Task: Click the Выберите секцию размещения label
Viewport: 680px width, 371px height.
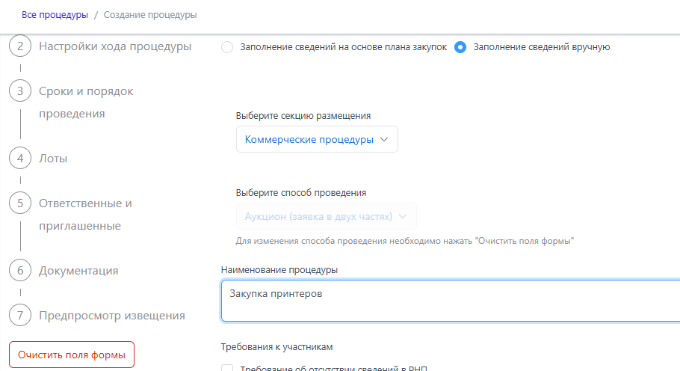Action: 303,116
